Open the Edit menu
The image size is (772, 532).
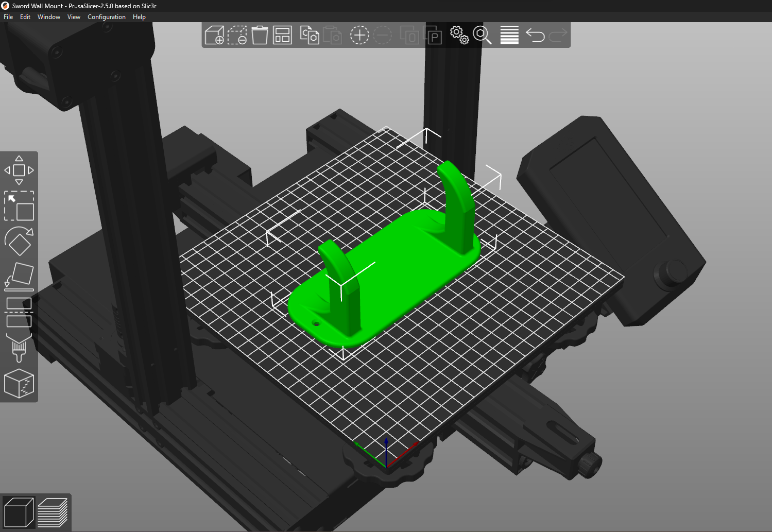pos(25,17)
